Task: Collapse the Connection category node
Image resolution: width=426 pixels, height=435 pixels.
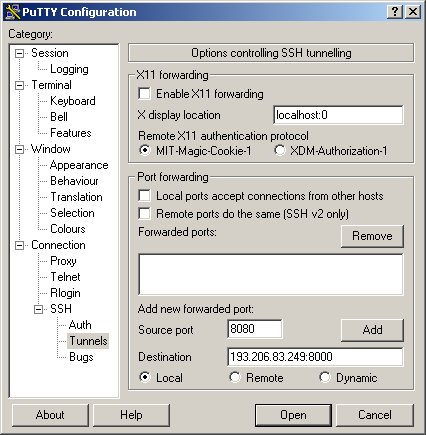Action: click(20, 245)
